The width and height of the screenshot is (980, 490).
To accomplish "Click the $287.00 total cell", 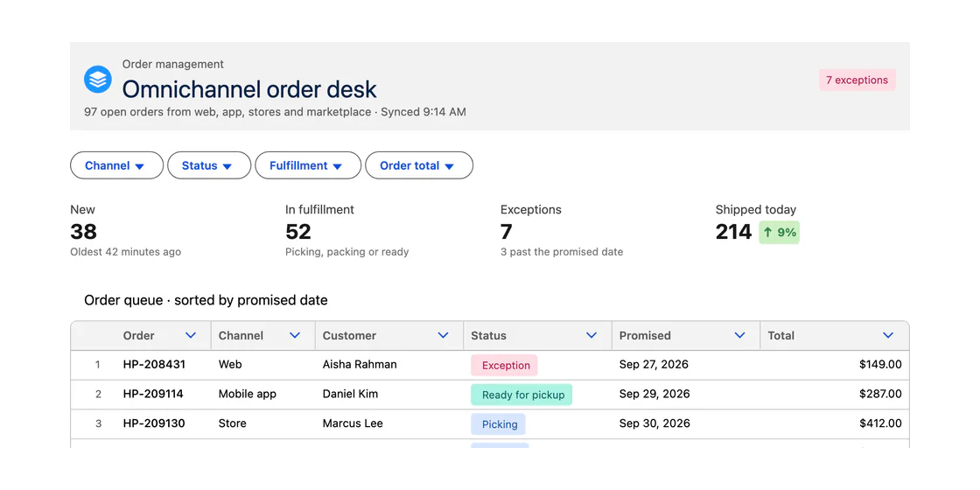I will point(880,394).
